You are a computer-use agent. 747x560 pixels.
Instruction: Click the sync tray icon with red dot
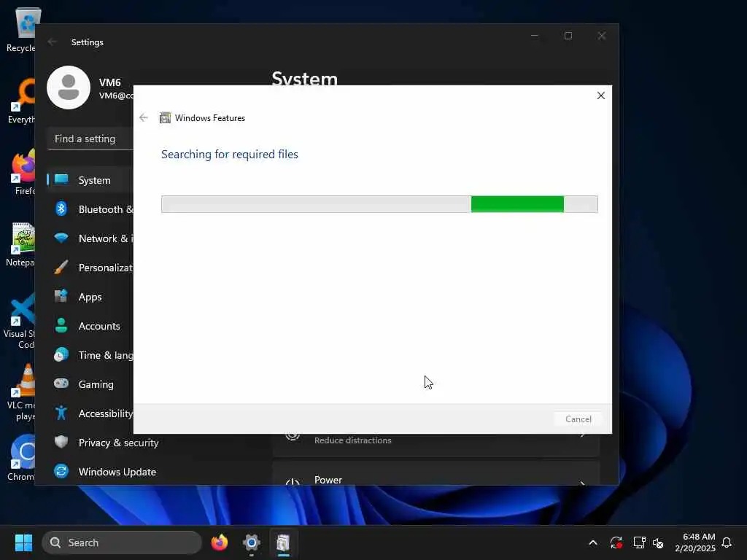coord(616,542)
